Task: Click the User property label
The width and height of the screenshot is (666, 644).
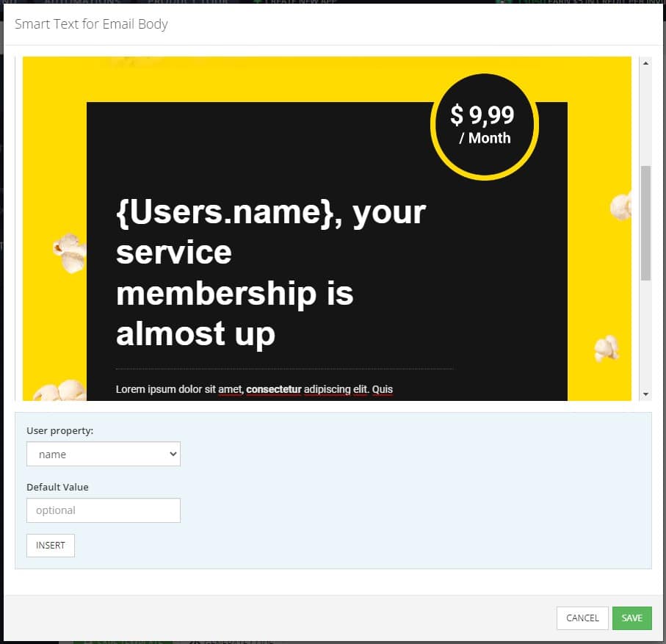Action: [x=60, y=431]
